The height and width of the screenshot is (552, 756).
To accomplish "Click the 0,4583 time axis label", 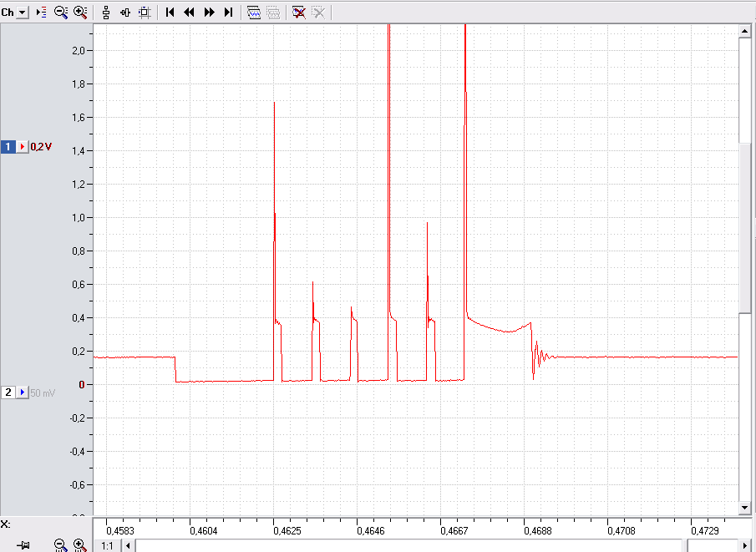I will tap(120, 531).
